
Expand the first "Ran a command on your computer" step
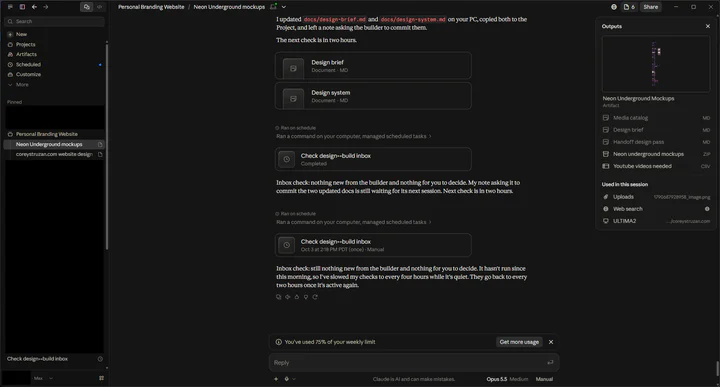coord(354,136)
